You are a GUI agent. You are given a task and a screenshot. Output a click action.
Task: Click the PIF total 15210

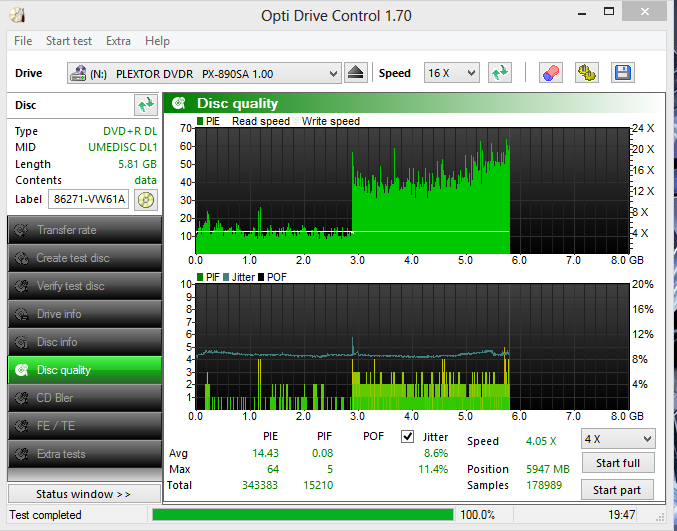pos(318,485)
